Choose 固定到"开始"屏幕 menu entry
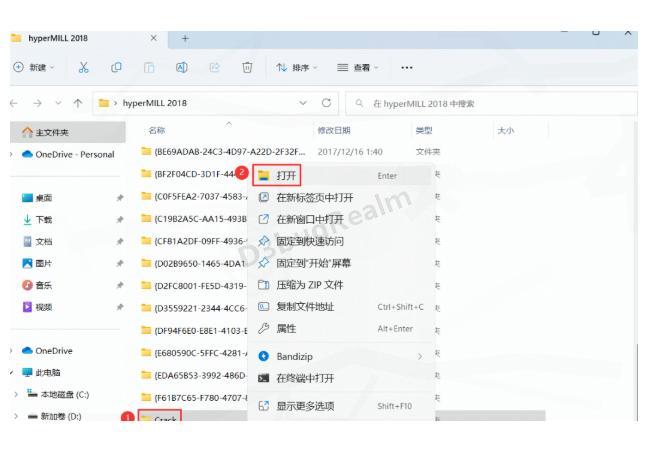This screenshot has width=649, height=453. click(340, 263)
